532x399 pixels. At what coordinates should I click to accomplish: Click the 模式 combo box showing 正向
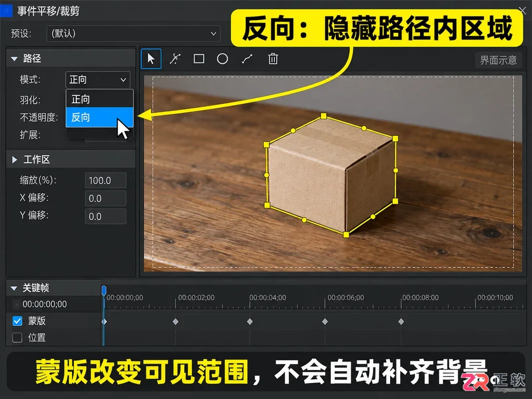click(x=98, y=80)
